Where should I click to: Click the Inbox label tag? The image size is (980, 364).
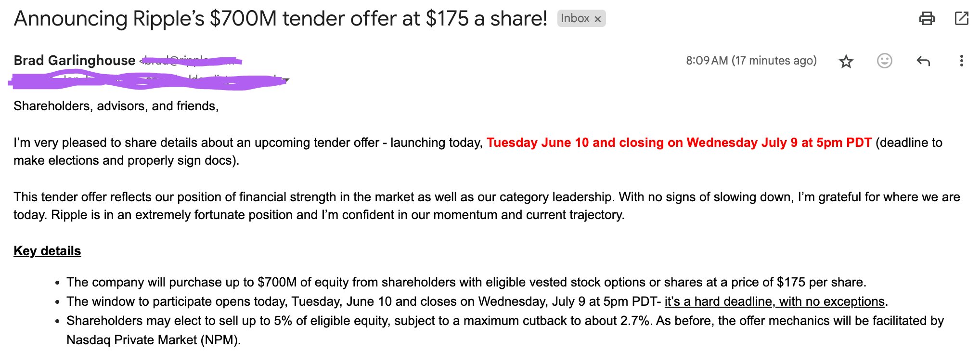[575, 18]
